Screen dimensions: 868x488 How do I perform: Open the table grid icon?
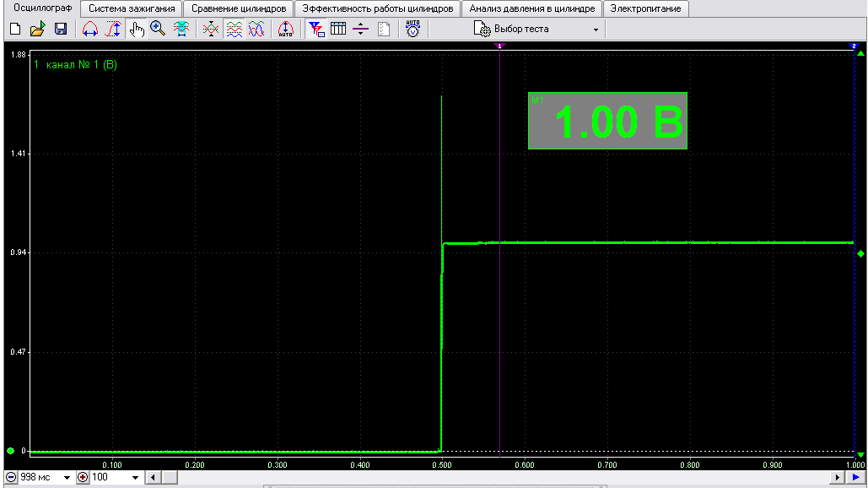coord(338,29)
